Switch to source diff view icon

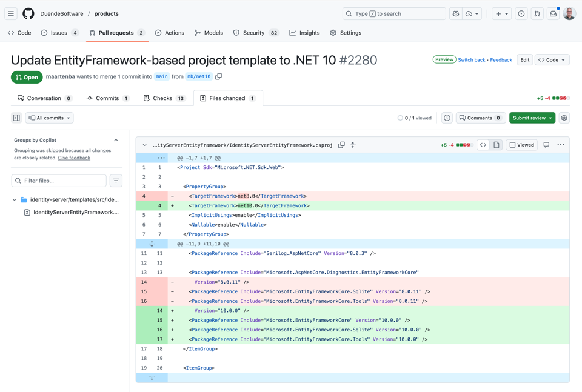click(x=483, y=145)
